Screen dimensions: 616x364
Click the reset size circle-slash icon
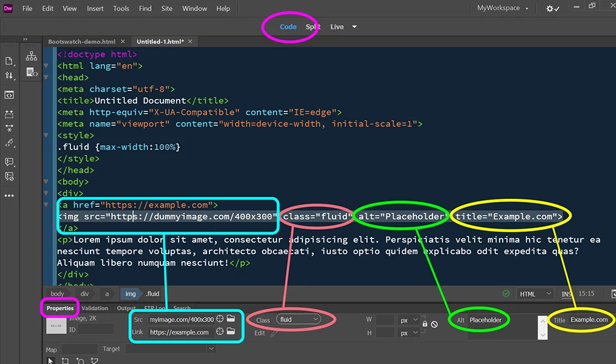pos(434,325)
